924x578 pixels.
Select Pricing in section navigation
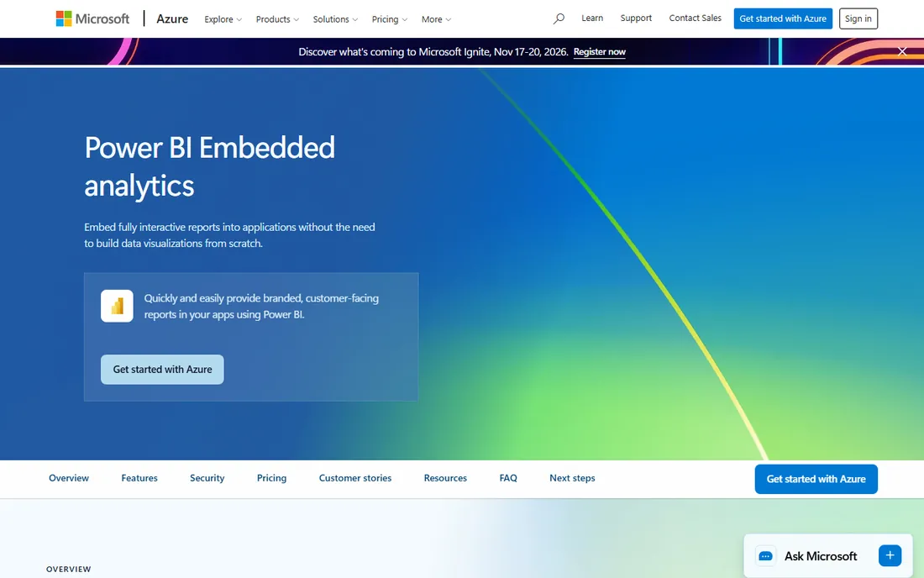click(x=271, y=478)
